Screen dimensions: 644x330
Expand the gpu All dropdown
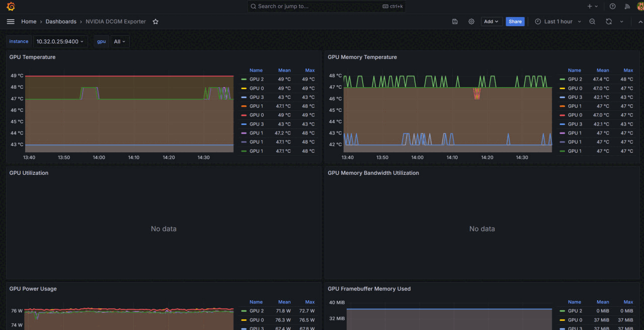(x=120, y=41)
